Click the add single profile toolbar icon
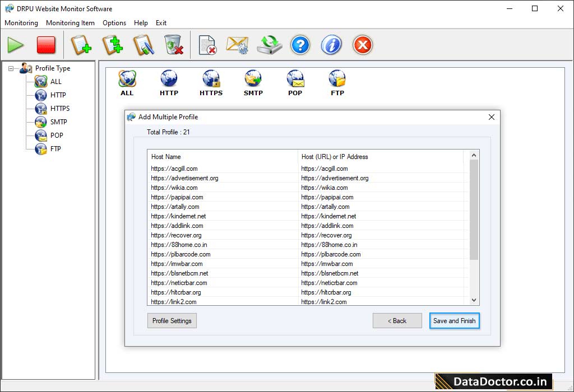The height and width of the screenshot is (392, 574). [x=81, y=45]
